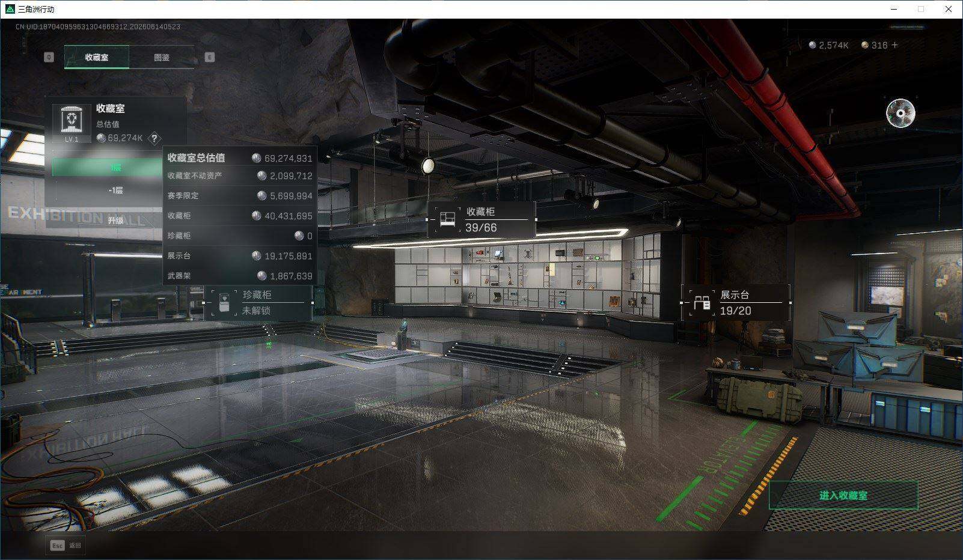Switch to the 收藏室 tab

97,57
